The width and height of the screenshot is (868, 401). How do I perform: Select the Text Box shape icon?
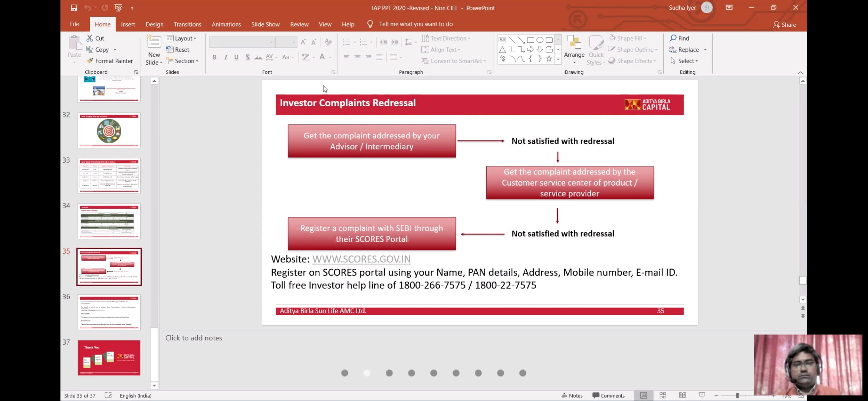click(x=502, y=40)
